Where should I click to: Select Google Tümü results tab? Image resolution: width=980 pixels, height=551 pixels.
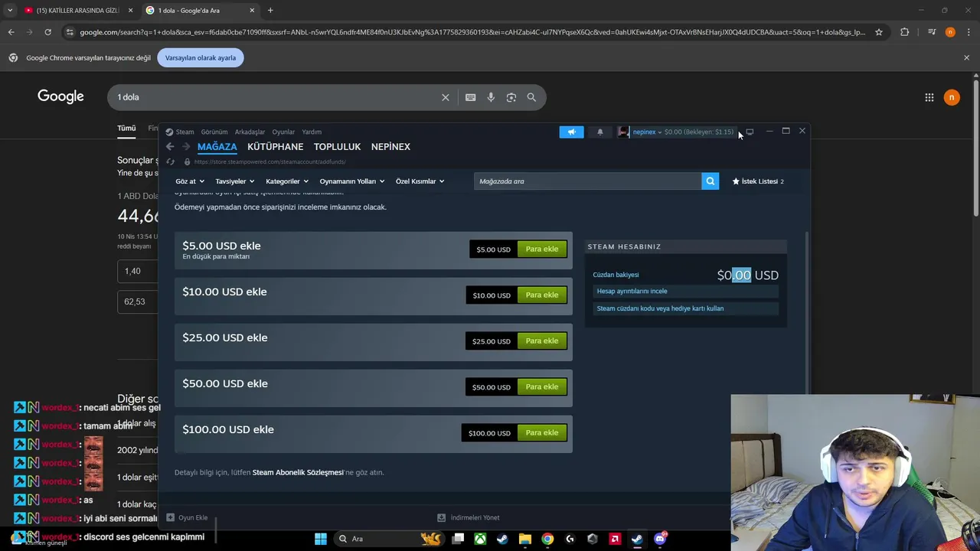tap(126, 129)
